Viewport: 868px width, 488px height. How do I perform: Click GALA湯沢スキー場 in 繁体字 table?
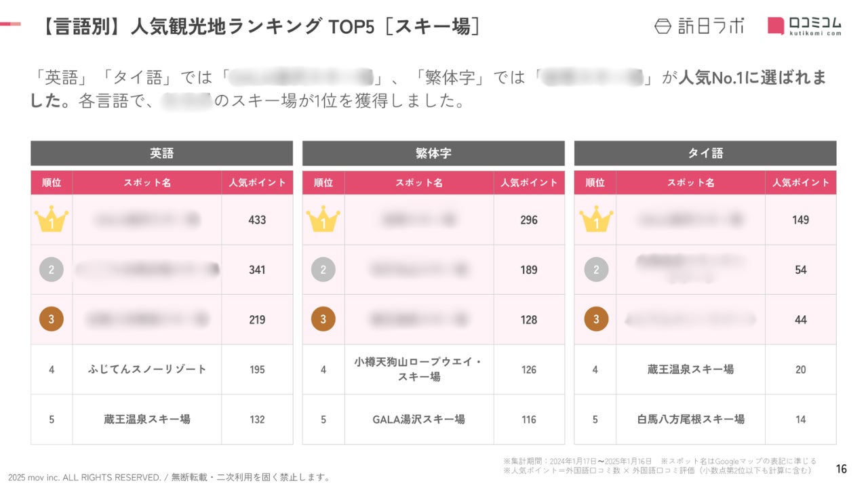[x=418, y=420]
